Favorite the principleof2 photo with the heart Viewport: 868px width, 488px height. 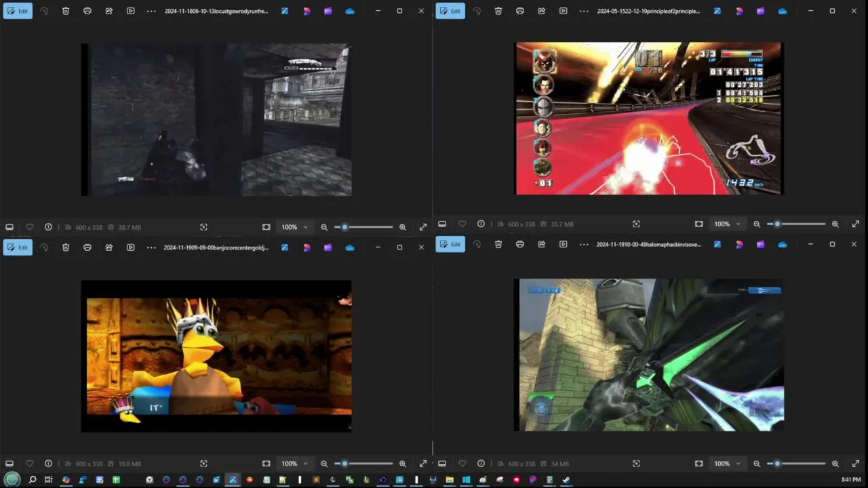pos(462,224)
